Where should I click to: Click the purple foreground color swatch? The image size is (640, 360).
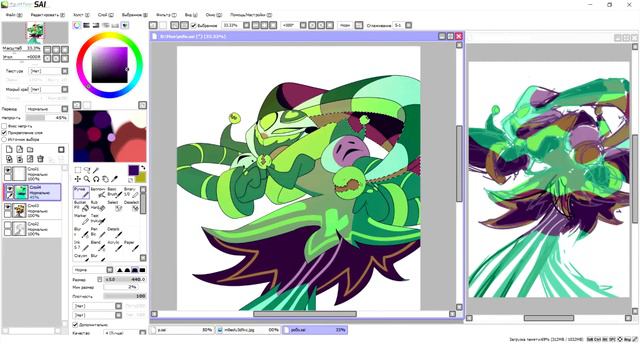click(x=133, y=170)
